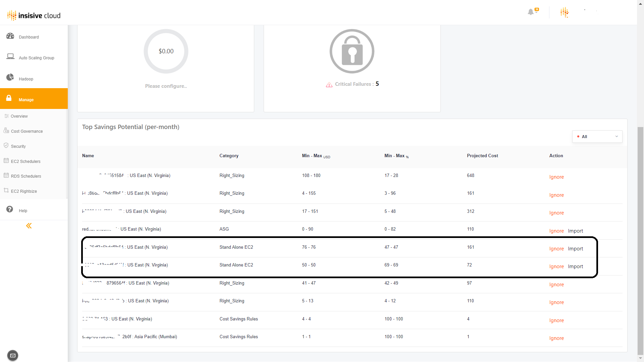This screenshot has width=644, height=362.
Task: Click the account avatar icon in header
Action: tap(565, 12)
